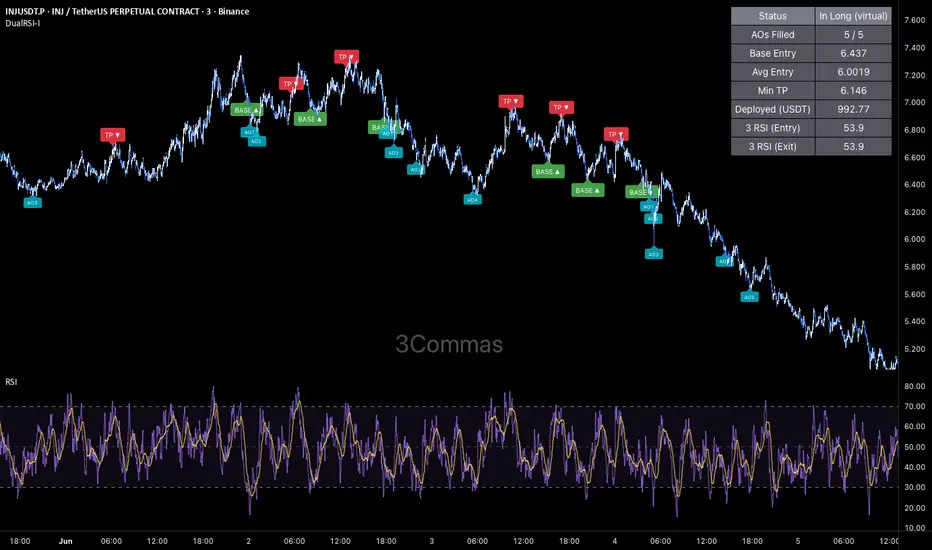The width and height of the screenshot is (932, 550).
Task: Click the 6.000 price axis label
Action: pos(914,239)
